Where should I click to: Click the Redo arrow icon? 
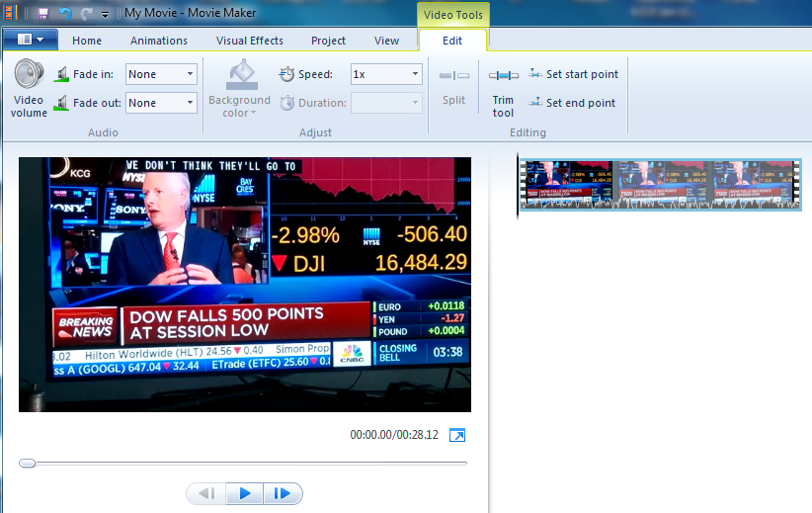pos(87,14)
